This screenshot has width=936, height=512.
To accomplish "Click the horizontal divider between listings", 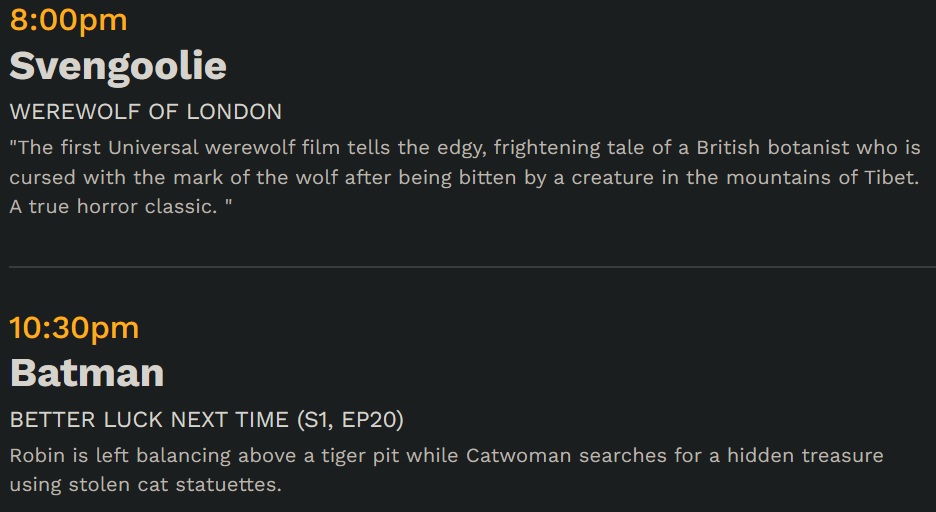I will pyautogui.click(x=472, y=267).
